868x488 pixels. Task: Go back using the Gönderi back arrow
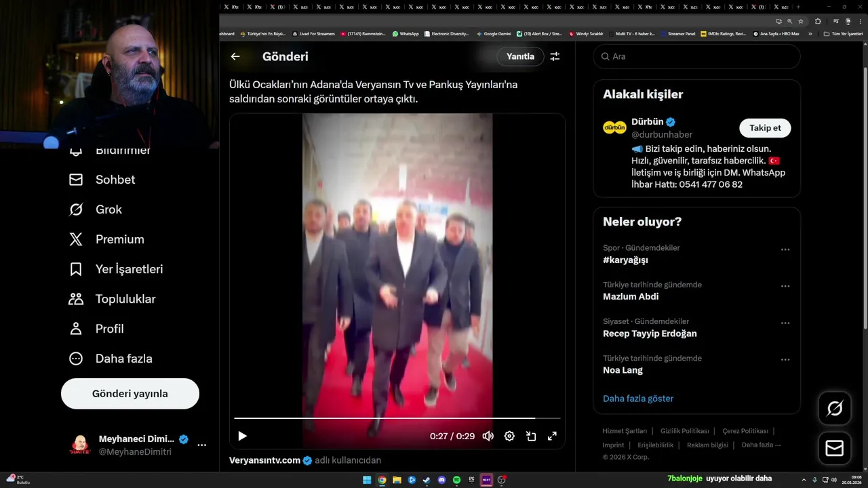coord(235,56)
